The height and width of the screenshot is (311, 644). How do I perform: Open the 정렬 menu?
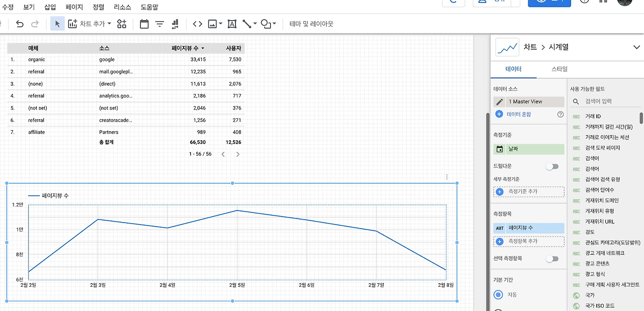pyautogui.click(x=99, y=7)
